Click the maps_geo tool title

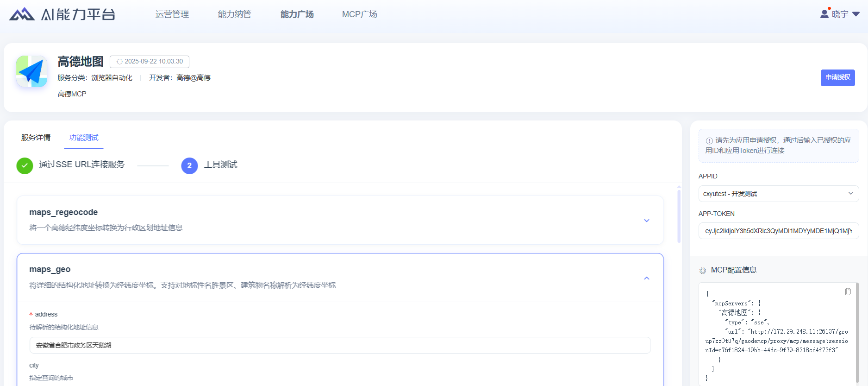[x=50, y=269]
